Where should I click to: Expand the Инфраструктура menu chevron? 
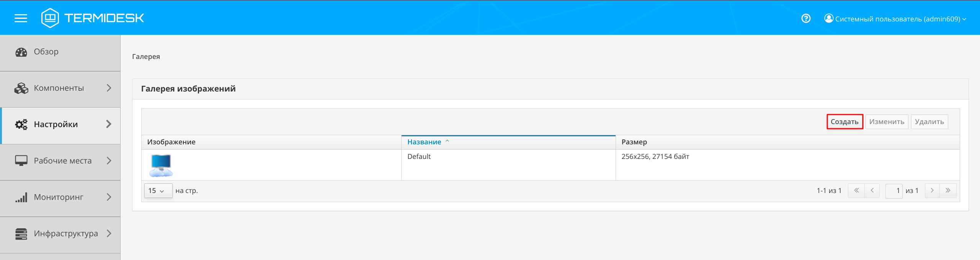pyautogui.click(x=109, y=233)
